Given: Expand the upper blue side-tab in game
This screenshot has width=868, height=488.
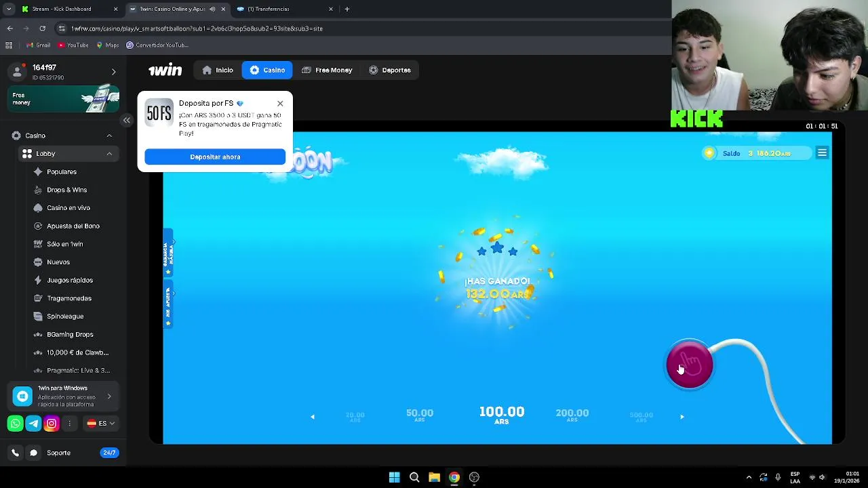Looking at the screenshot, I should [x=168, y=253].
